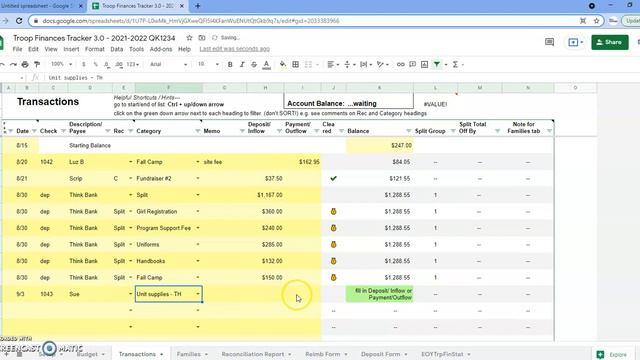Switch to the Families sheet tab
The width and height of the screenshot is (640, 360).
pyautogui.click(x=191, y=354)
